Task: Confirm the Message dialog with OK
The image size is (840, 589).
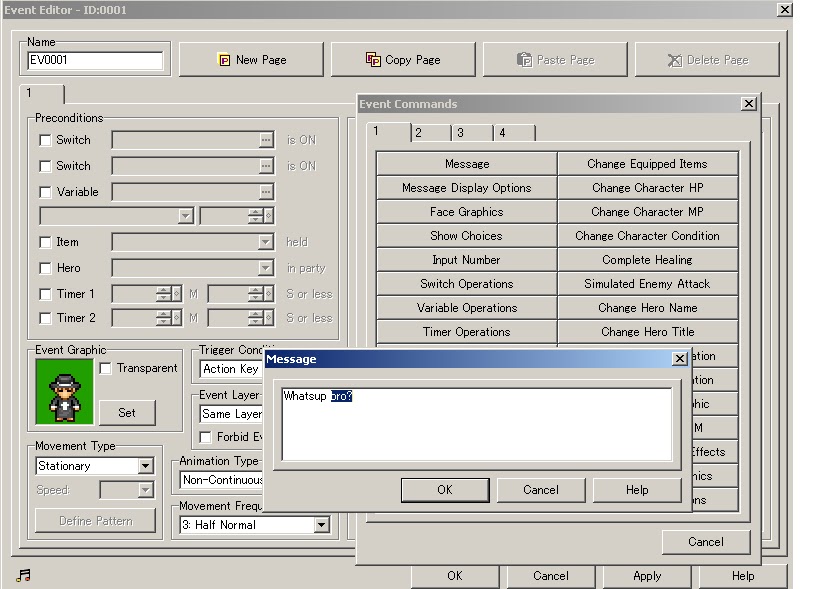Action: click(x=445, y=490)
